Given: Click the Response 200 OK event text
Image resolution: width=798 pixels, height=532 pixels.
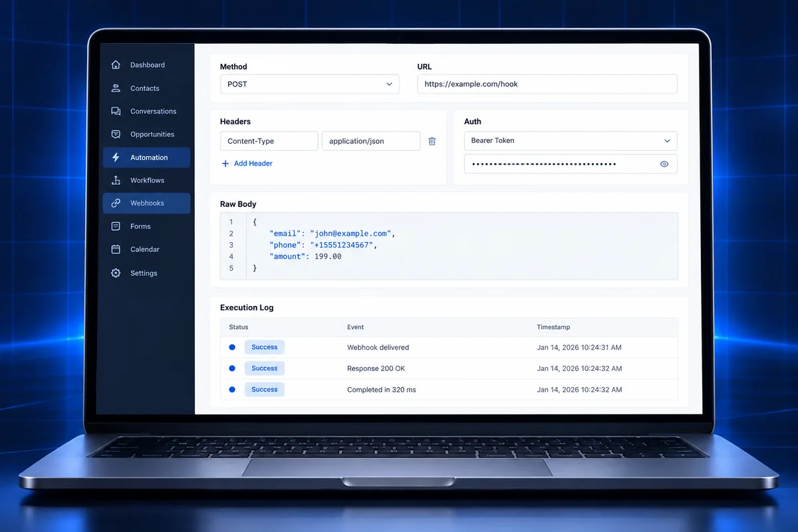Looking at the screenshot, I should [376, 368].
